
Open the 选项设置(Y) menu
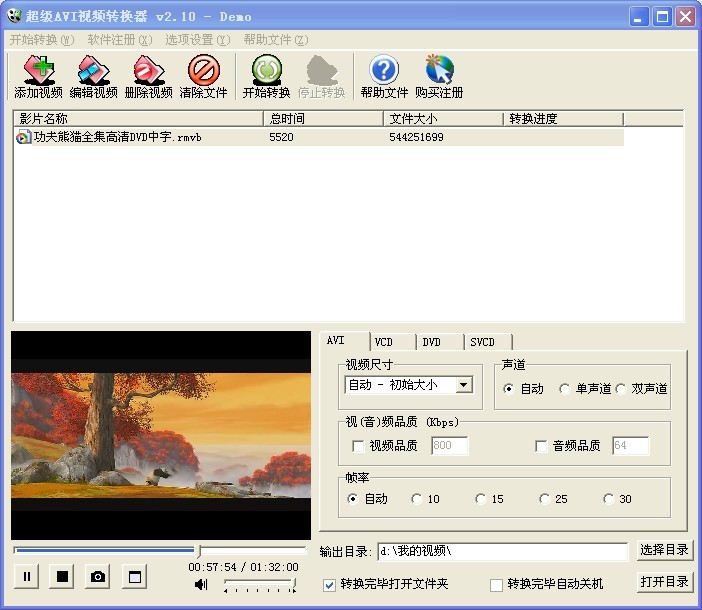[197, 40]
